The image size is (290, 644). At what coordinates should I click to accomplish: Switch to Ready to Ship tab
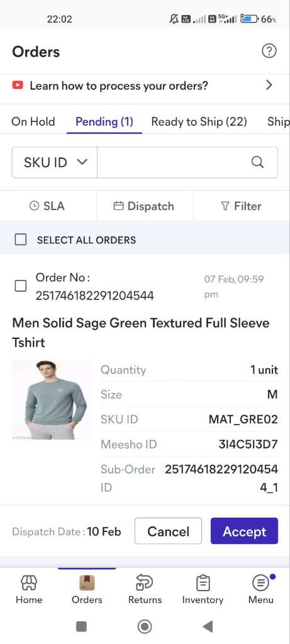(199, 121)
